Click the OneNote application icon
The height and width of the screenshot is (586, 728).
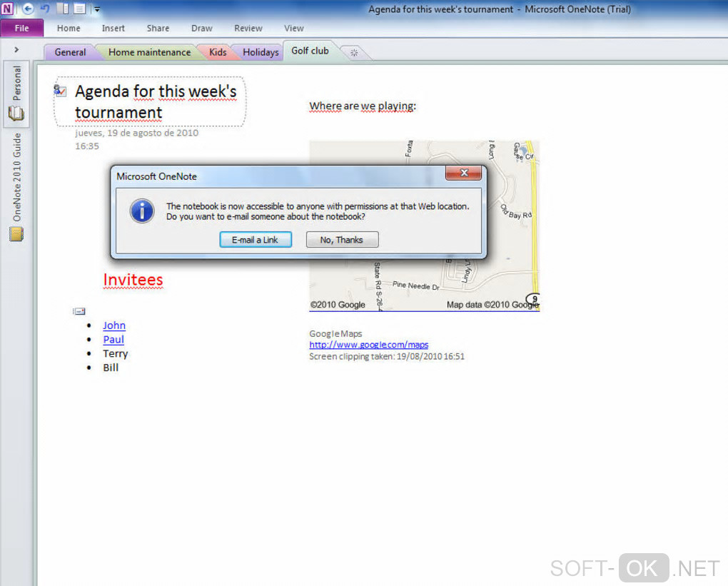7,9
